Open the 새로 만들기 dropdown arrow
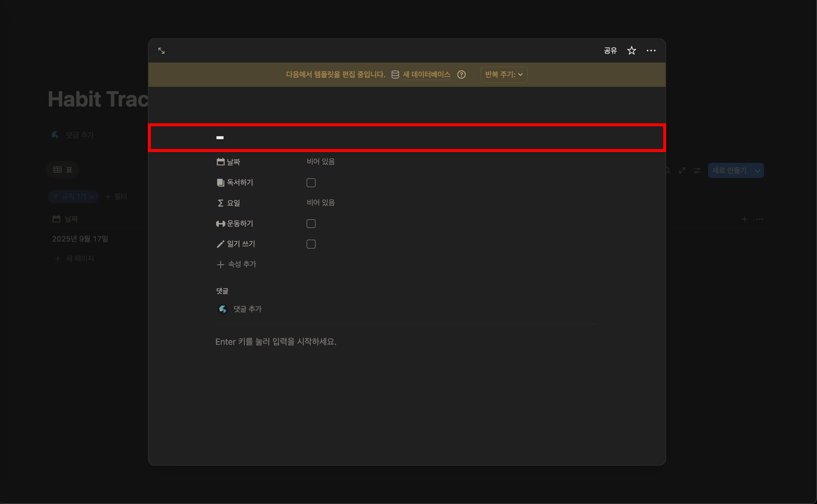Viewport: 817px width, 504px height. [x=757, y=171]
